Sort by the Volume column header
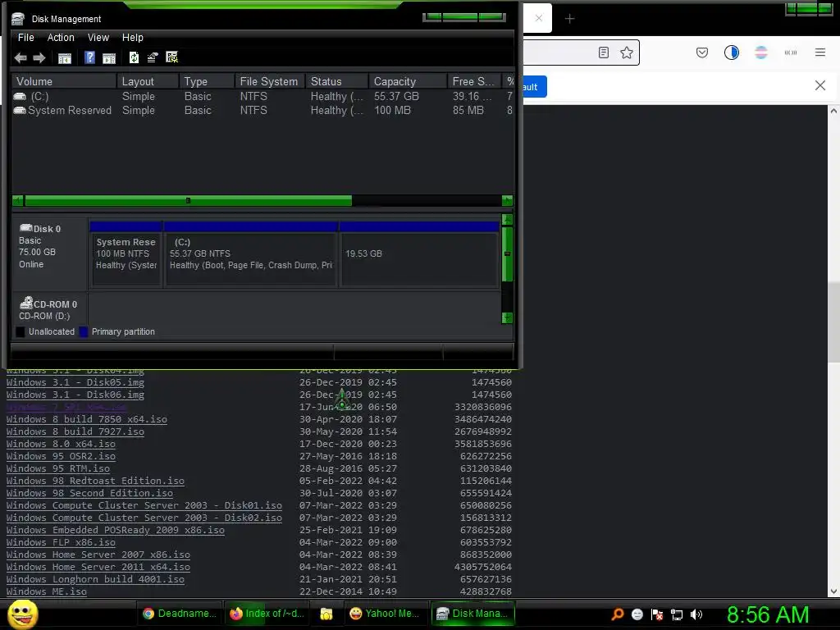This screenshot has height=630, width=840. 64,81
